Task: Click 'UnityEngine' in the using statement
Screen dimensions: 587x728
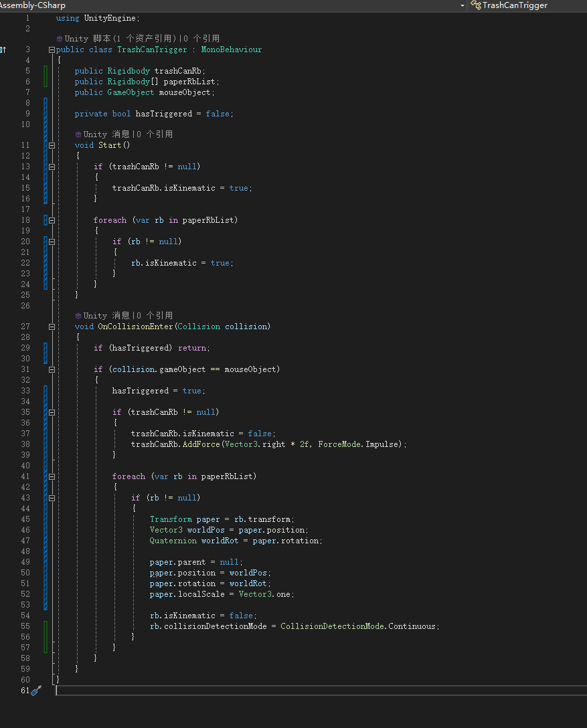Action: click(110, 18)
